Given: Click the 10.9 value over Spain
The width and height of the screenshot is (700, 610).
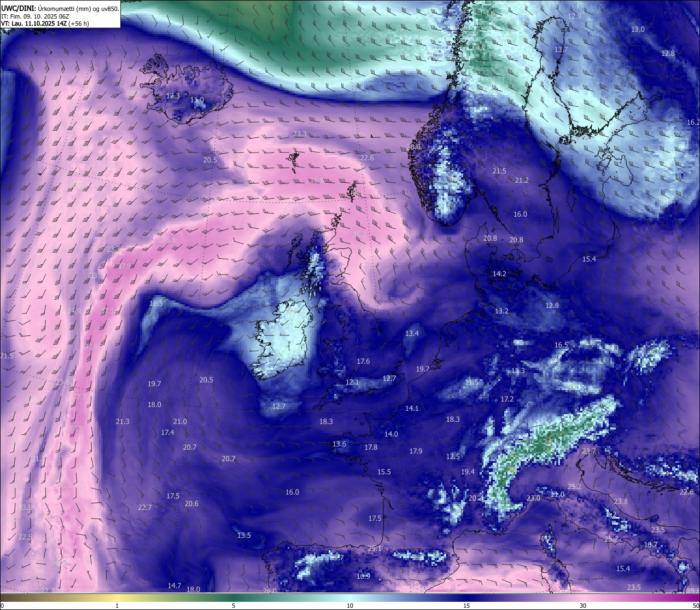Looking at the screenshot, I should click(x=363, y=576).
